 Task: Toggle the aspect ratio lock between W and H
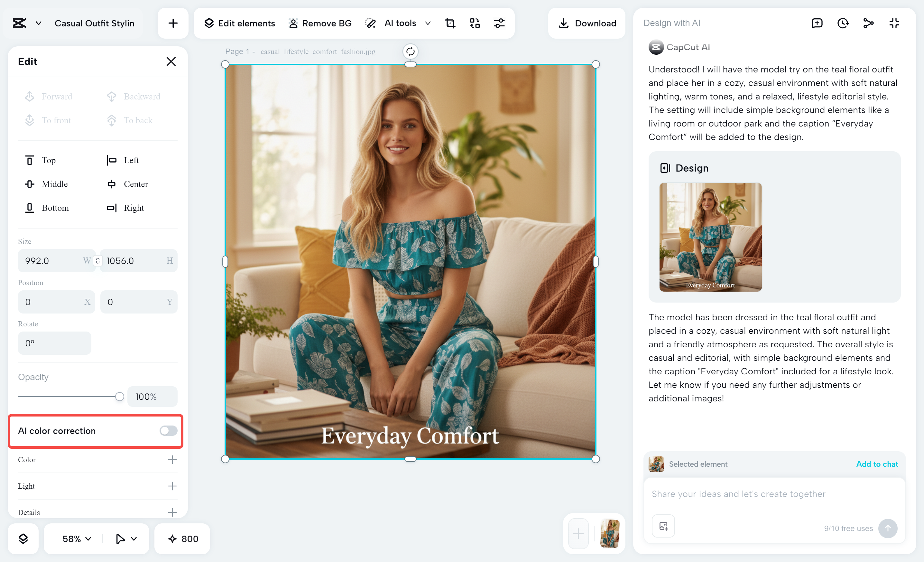coord(97,261)
